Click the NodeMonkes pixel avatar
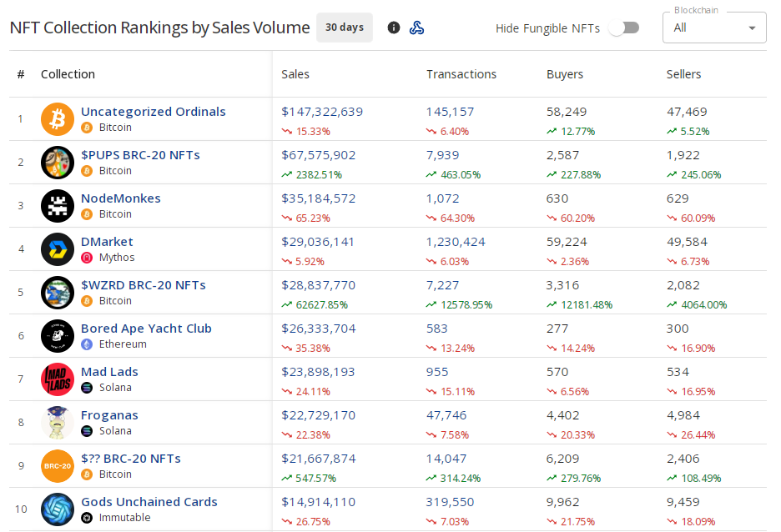781x532 pixels. pyautogui.click(x=58, y=206)
